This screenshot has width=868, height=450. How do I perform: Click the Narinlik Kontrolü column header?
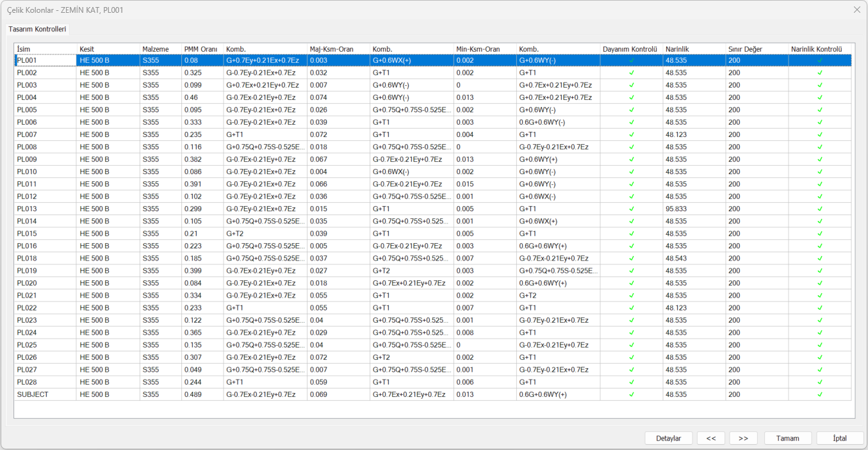click(819, 49)
